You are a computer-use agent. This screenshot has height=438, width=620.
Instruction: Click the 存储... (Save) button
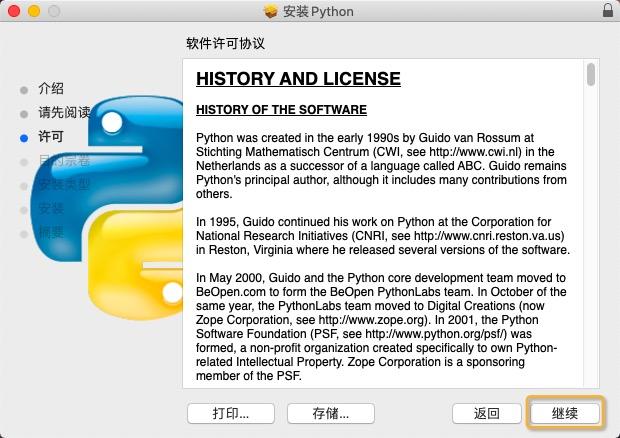pos(331,413)
